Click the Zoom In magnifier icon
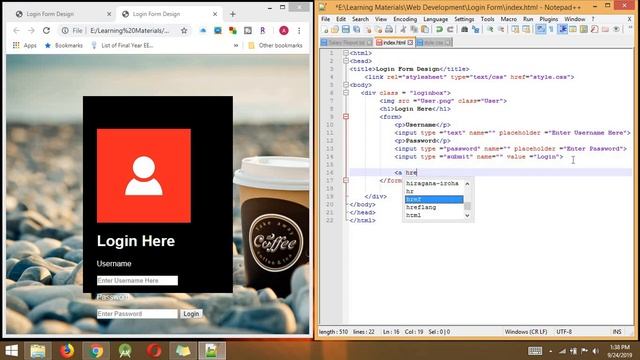 pos(490,29)
